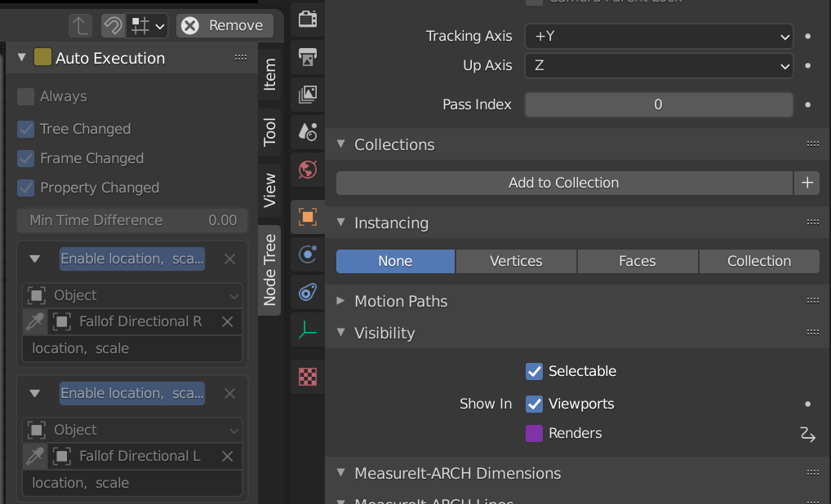Screen dimensions: 831x504
Task: Disable the Tree Changed checkbox
Action: 25,129
